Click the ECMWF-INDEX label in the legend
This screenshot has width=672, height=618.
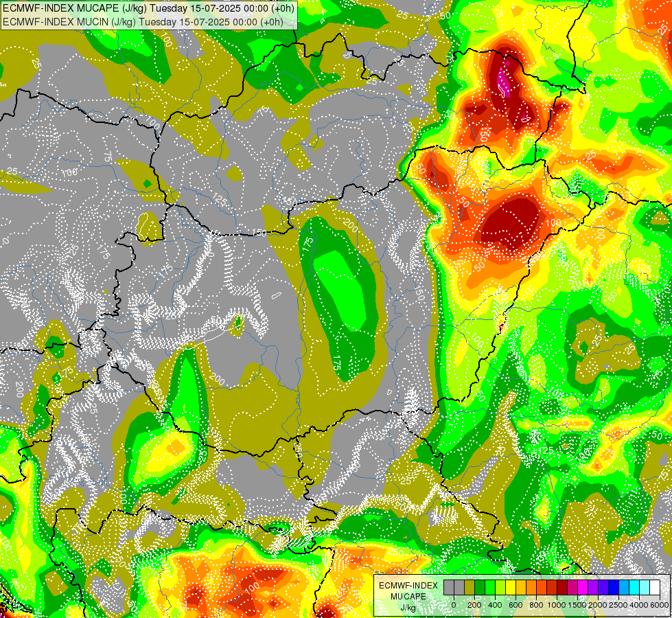tap(408, 586)
